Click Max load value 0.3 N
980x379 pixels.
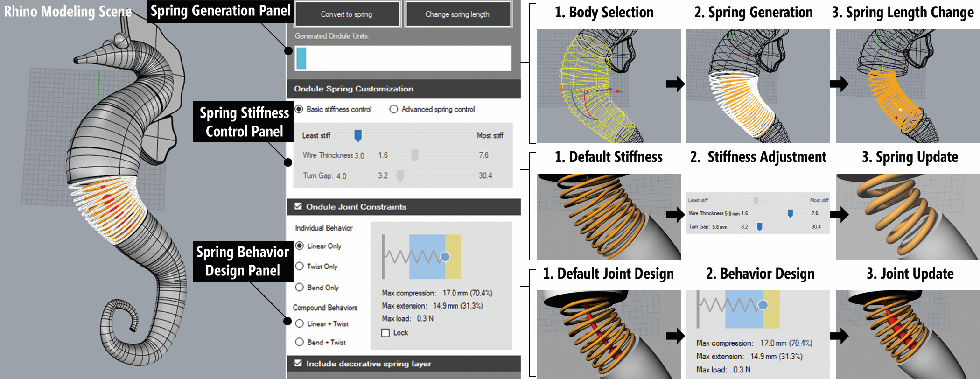click(x=425, y=318)
